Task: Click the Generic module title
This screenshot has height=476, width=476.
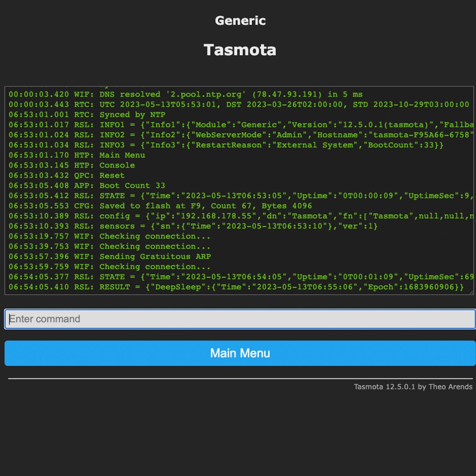Action: coord(240,21)
